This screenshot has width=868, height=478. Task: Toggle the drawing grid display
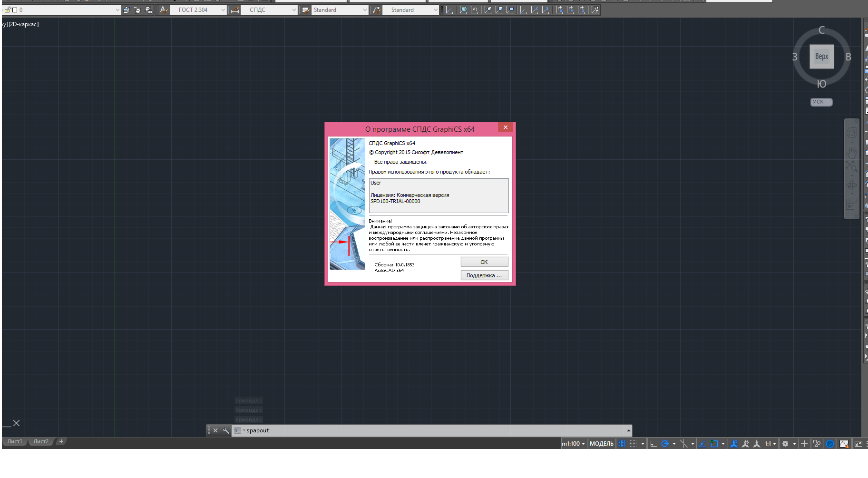pos(622,444)
